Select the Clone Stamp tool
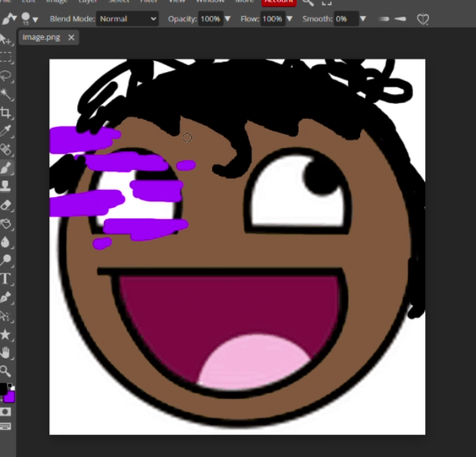Screen dimensions: 476x457 click(x=5, y=186)
